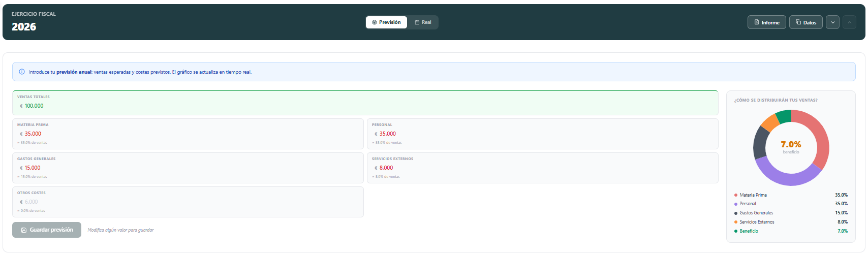Screen dimensions: 868x255
Task: Click the calendar icon on the Real tab
Action: click(417, 22)
